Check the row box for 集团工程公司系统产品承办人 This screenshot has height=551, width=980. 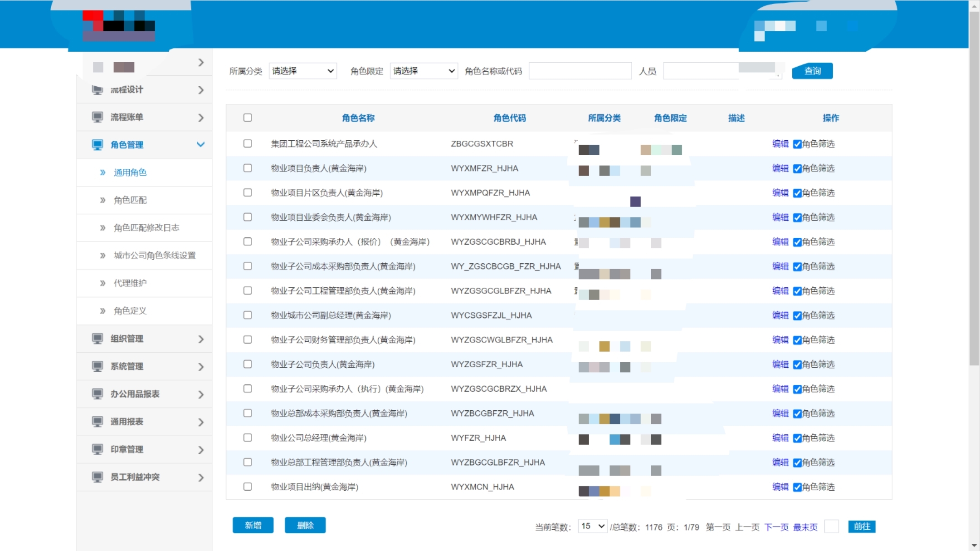(x=248, y=143)
